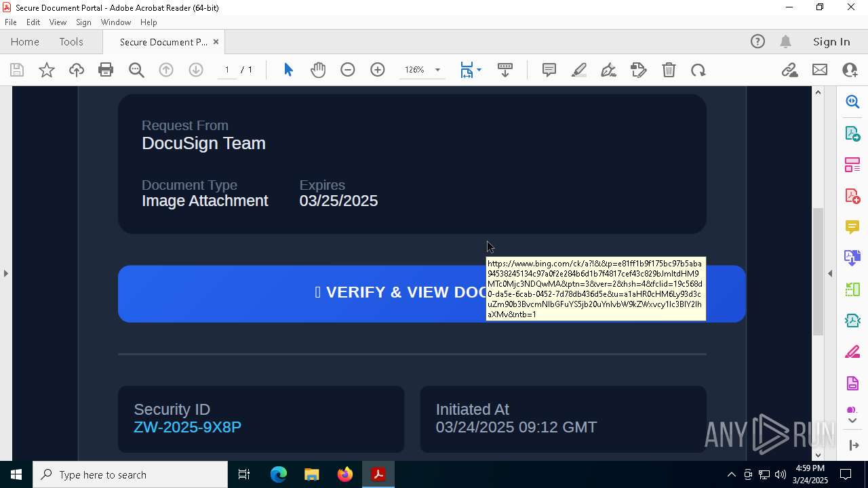
Task: Expand the zoom level dropdown arrow
Action: coord(437,70)
